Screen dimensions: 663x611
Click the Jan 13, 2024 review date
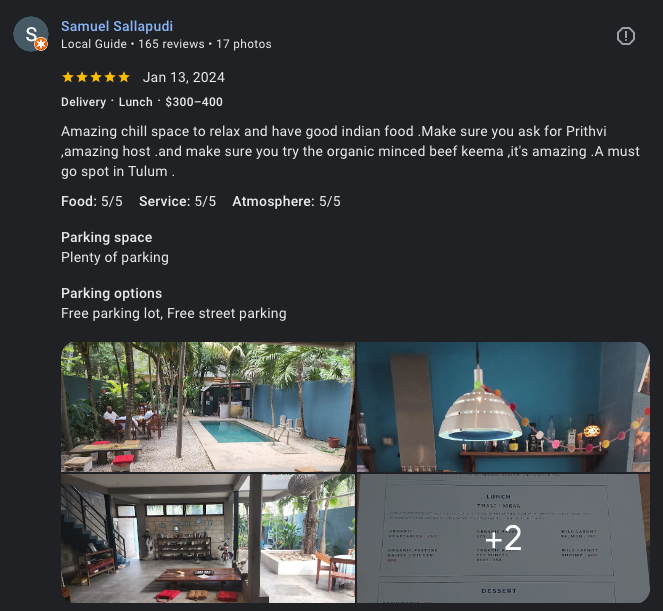pos(184,77)
